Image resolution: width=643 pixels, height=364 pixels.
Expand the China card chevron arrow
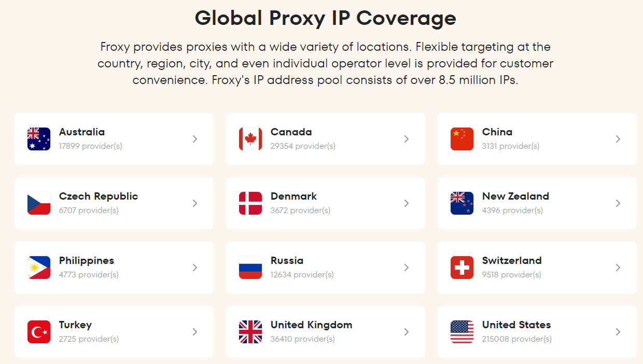tap(618, 139)
